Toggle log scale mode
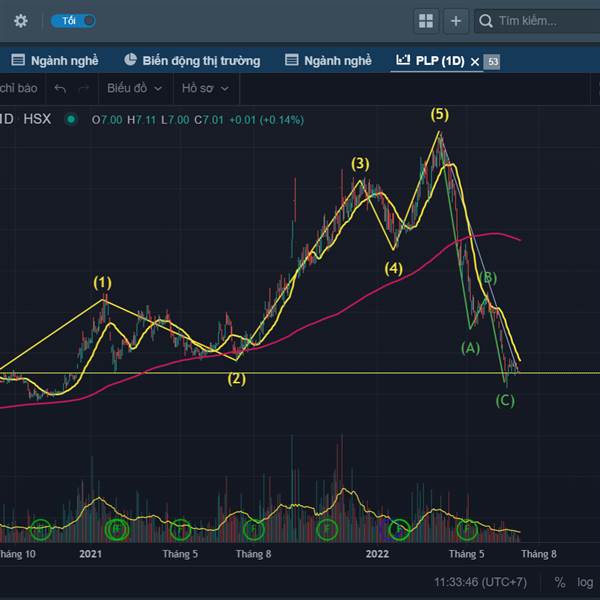The image size is (600, 600). pyautogui.click(x=585, y=582)
